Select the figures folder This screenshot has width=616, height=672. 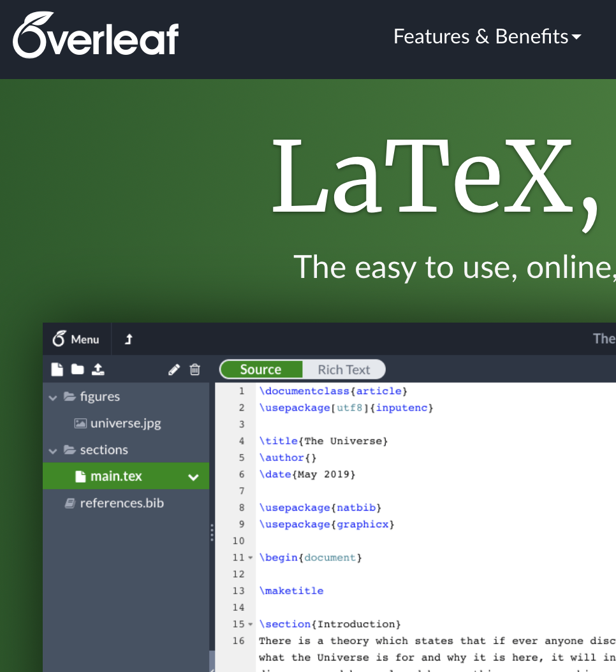(100, 397)
